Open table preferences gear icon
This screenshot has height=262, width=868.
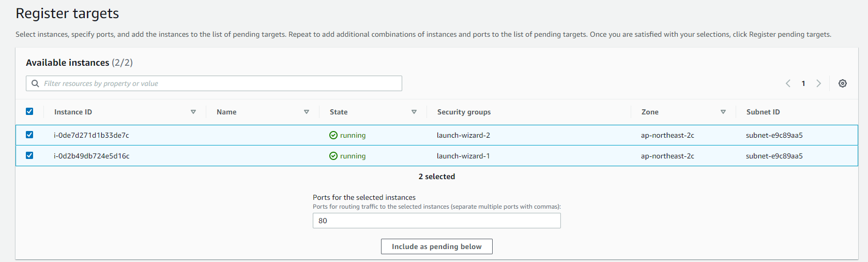pyautogui.click(x=842, y=83)
